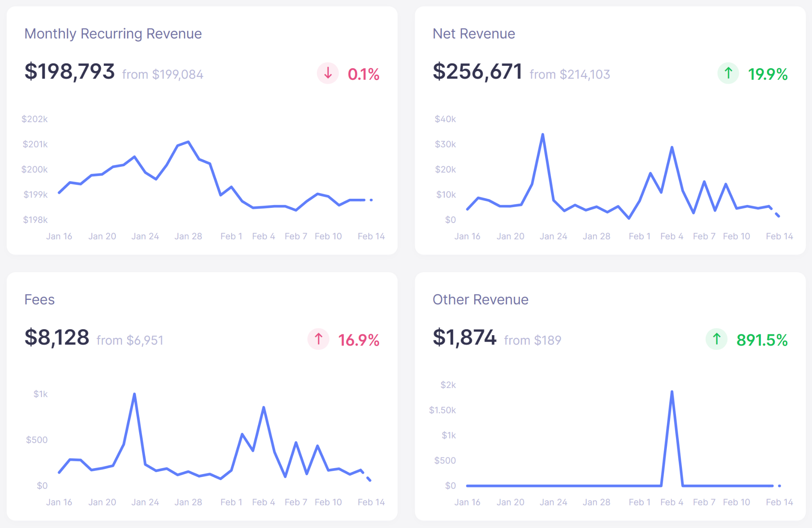This screenshot has height=528, width=812.
Task: Select the $8,128 Fees total
Action: tap(57, 338)
